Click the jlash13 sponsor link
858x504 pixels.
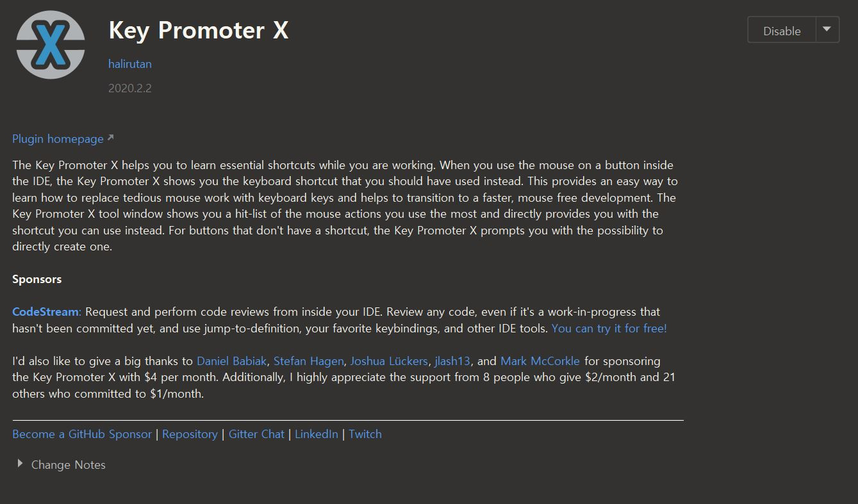click(452, 361)
